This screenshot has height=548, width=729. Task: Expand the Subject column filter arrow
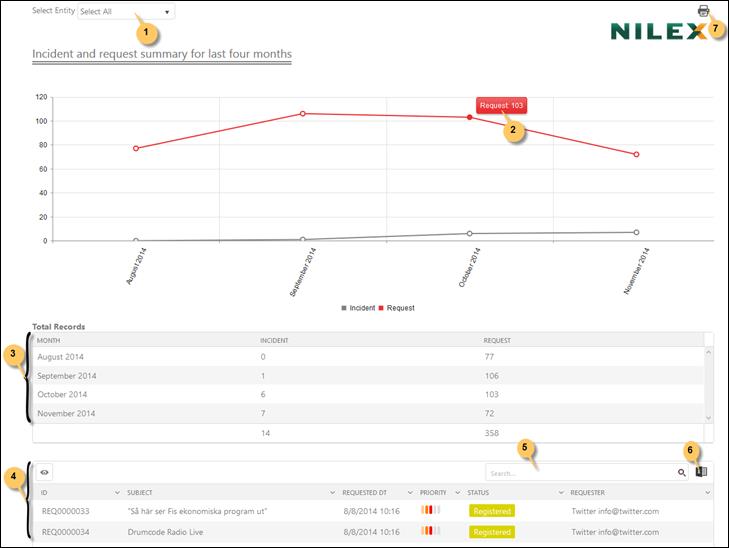coord(331,493)
